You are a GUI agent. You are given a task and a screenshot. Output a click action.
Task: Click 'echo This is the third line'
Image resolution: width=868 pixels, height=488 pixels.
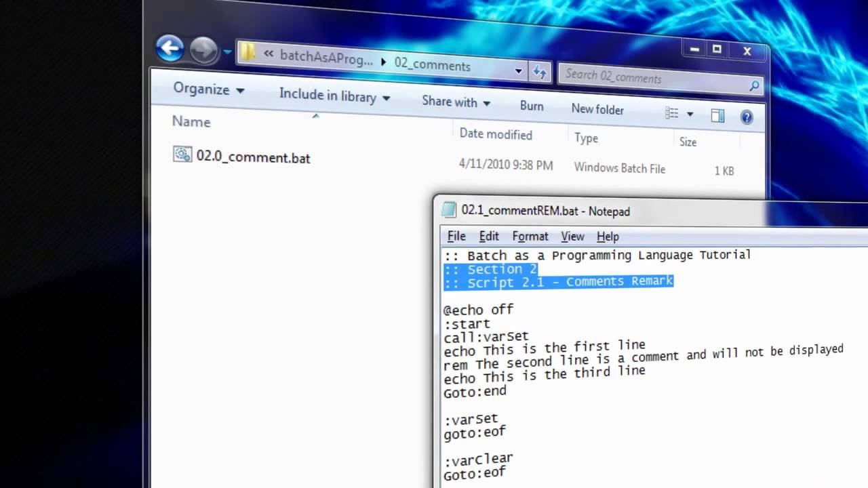[x=545, y=374]
